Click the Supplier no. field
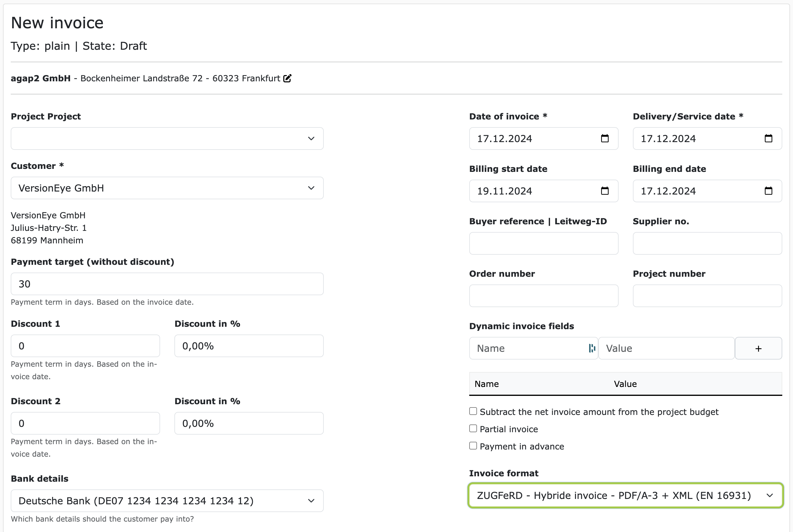Viewport: 793px width, 532px height. coord(707,243)
